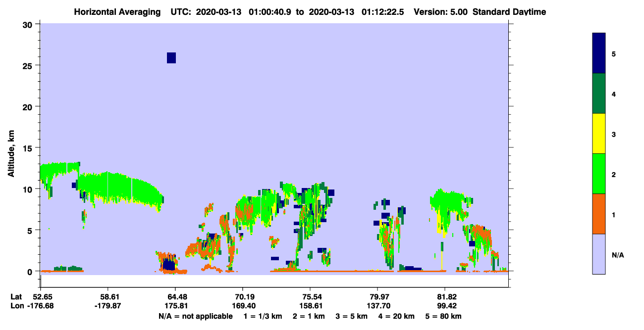Click the 5 tick label on altitude axis

(x=30, y=230)
